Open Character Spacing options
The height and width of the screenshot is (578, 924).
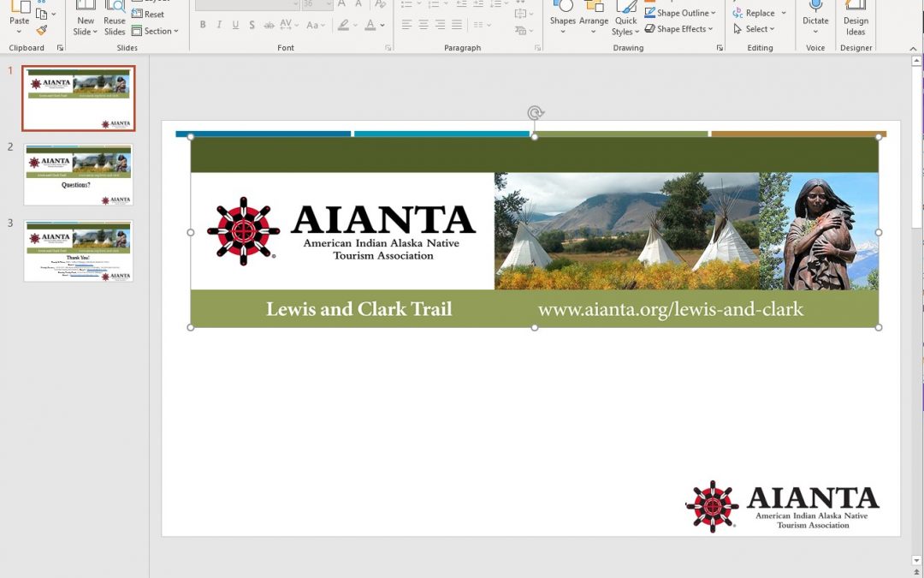click(289, 25)
